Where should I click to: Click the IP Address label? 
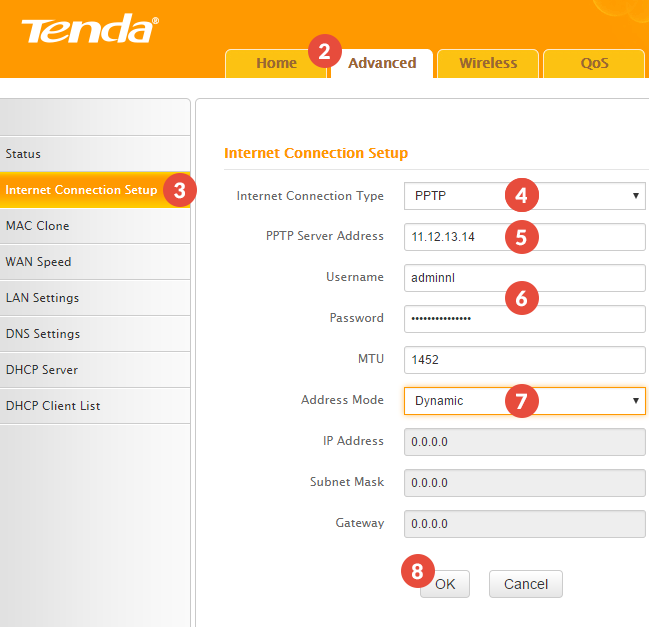coord(353,441)
